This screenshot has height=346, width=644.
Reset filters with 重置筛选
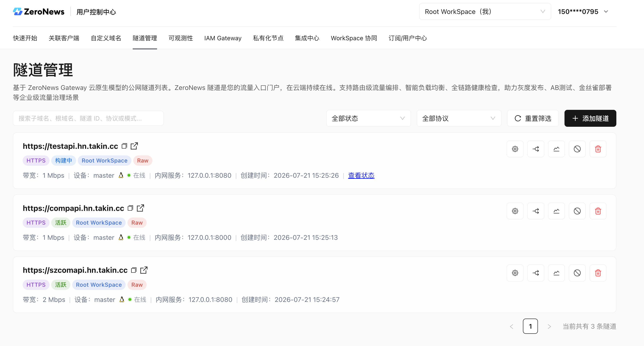[533, 118]
